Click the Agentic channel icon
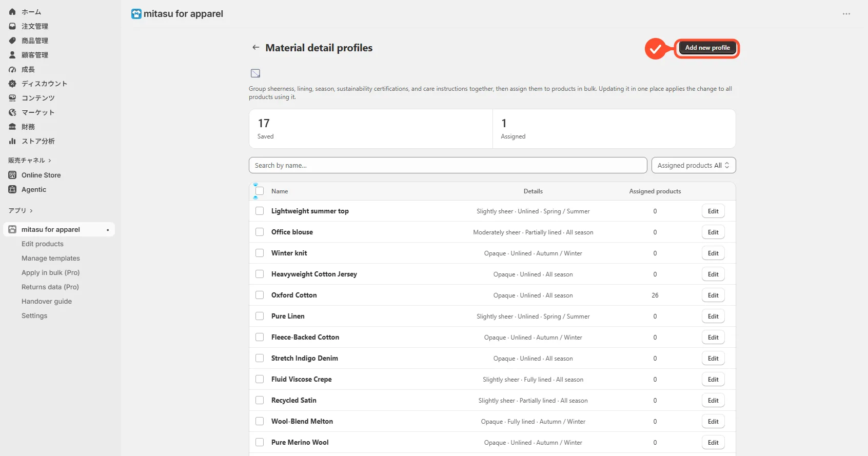868x456 pixels. (x=12, y=189)
